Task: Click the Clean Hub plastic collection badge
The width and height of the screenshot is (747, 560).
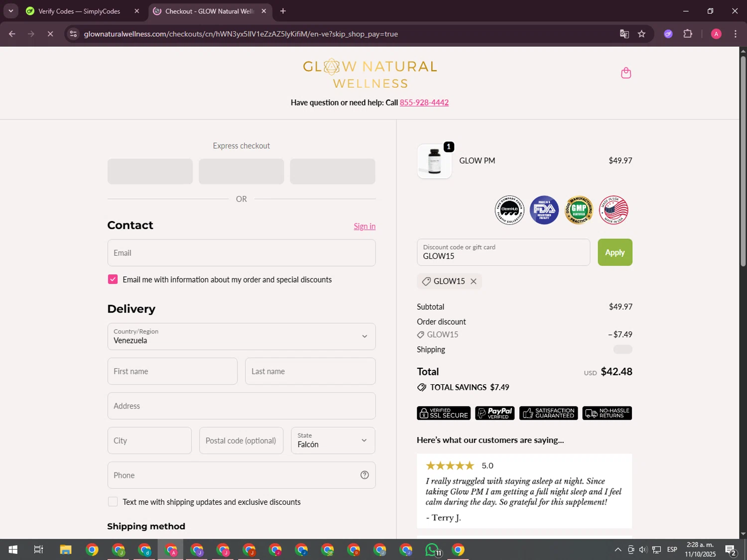Action: coord(509,210)
